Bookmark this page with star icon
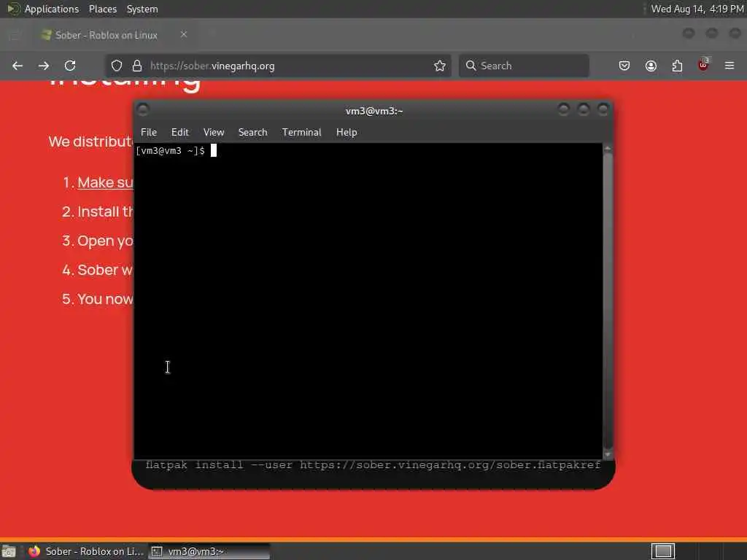The height and width of the screenshot is (560, 747). pos(440,66)
